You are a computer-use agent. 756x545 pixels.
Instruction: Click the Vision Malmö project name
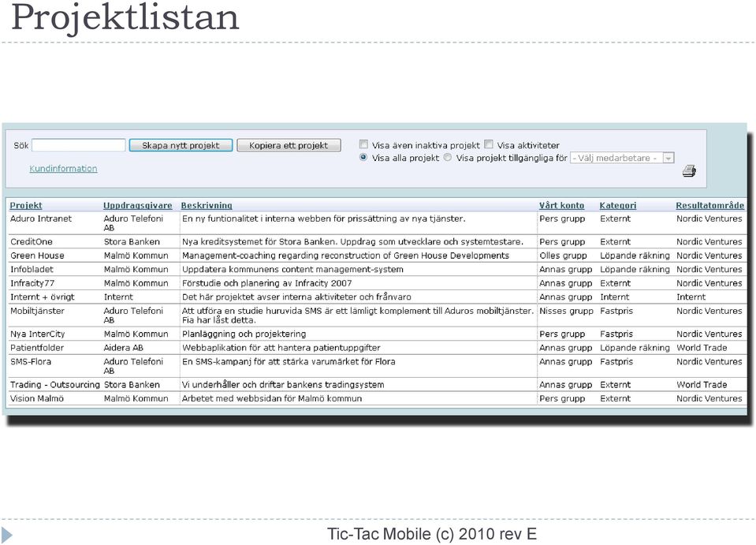(37, 398)
